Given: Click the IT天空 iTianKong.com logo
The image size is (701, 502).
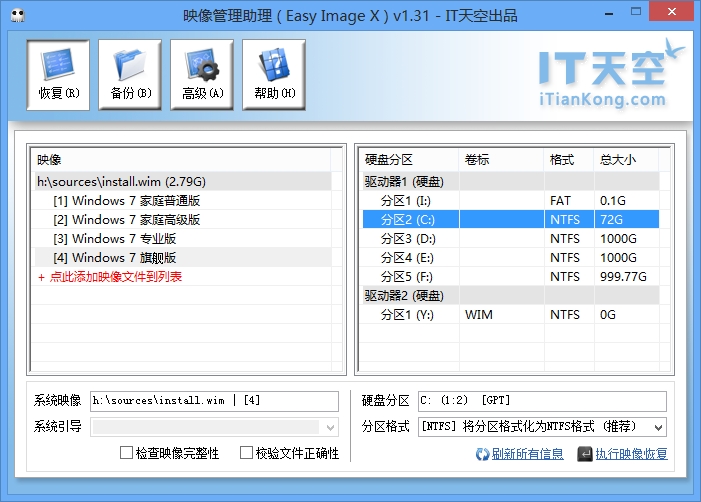Looking at the screenshot, I should click(x=610, y=75).
